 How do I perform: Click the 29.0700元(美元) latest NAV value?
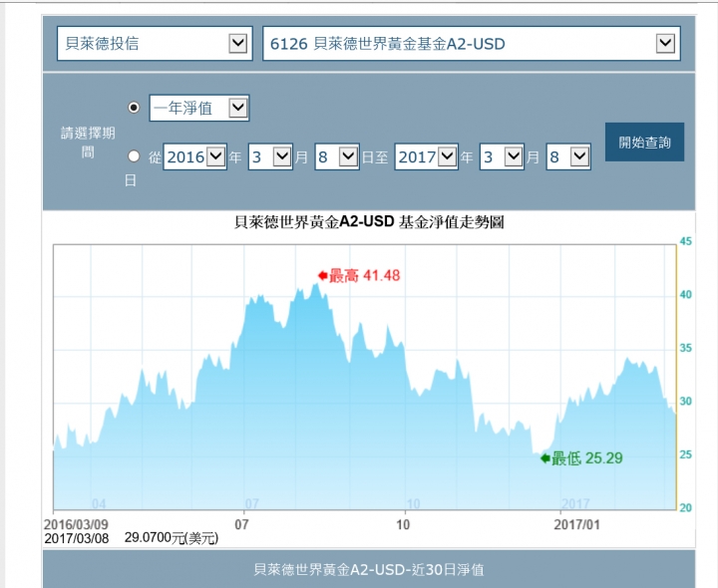tap(172, 538)
